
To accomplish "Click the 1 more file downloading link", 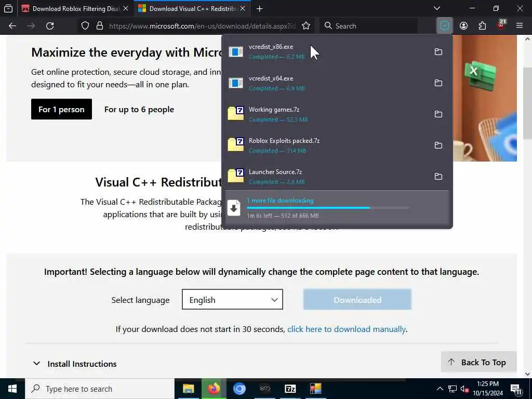I will 280,201.
